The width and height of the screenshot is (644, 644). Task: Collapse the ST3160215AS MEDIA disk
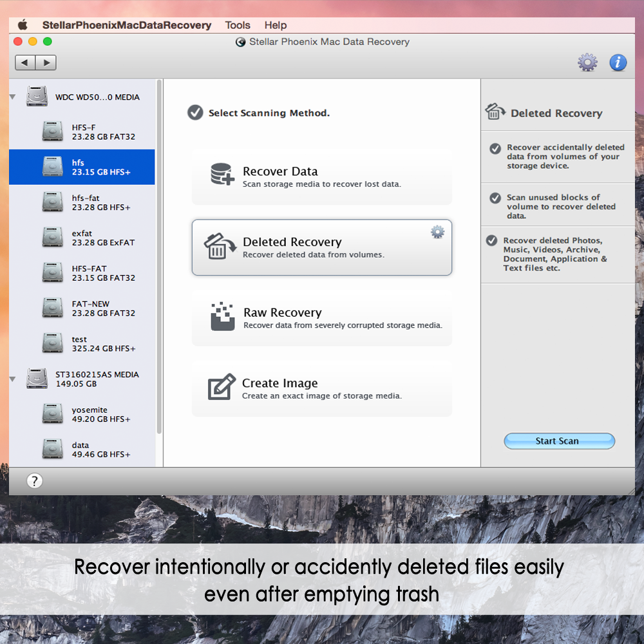pos(13,379)
